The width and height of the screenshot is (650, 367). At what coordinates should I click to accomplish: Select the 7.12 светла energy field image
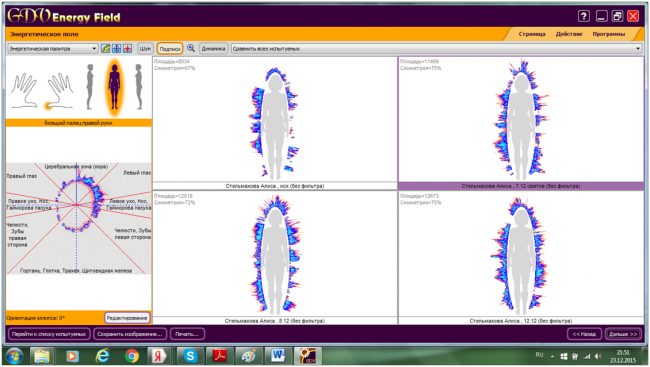[x=521, y=119]
